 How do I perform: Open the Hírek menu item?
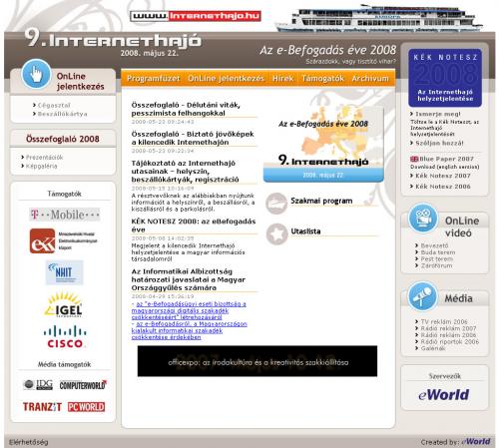pyautogui.click(x=282, y=79)
